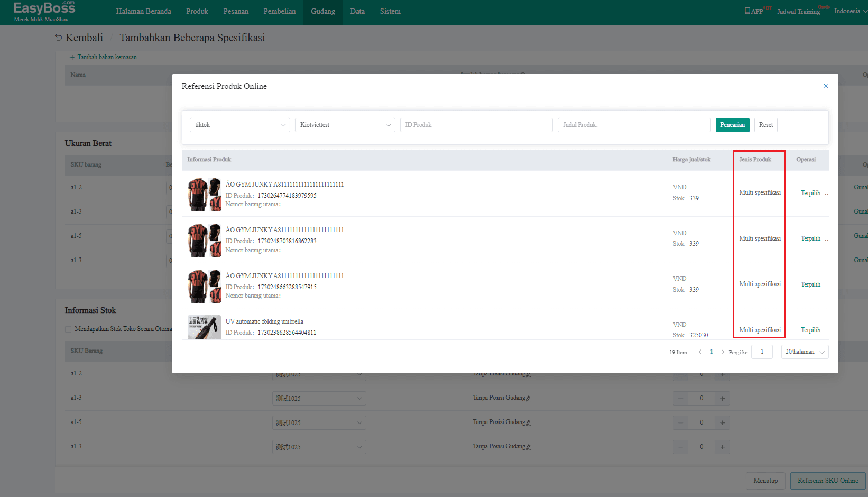Decrease stock for a1-5 row
Image resolution: width=868 pixels, height=497 pixels.
(x=680, y=422)
